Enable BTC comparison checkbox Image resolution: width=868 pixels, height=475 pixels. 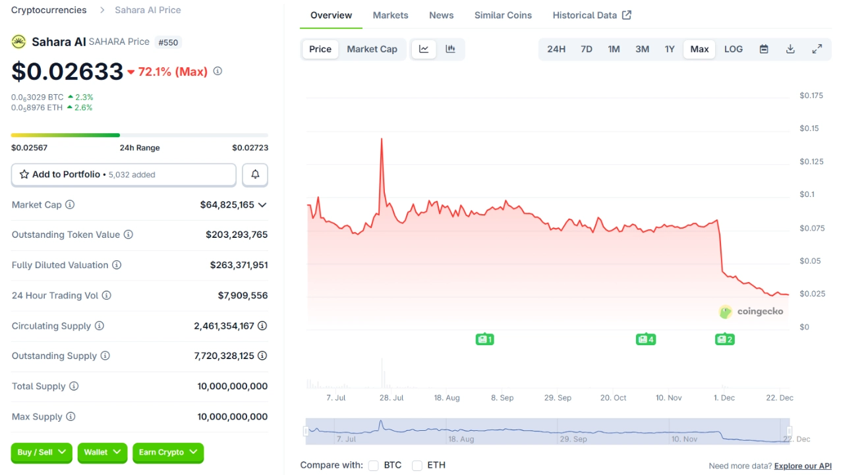(373, 464)
